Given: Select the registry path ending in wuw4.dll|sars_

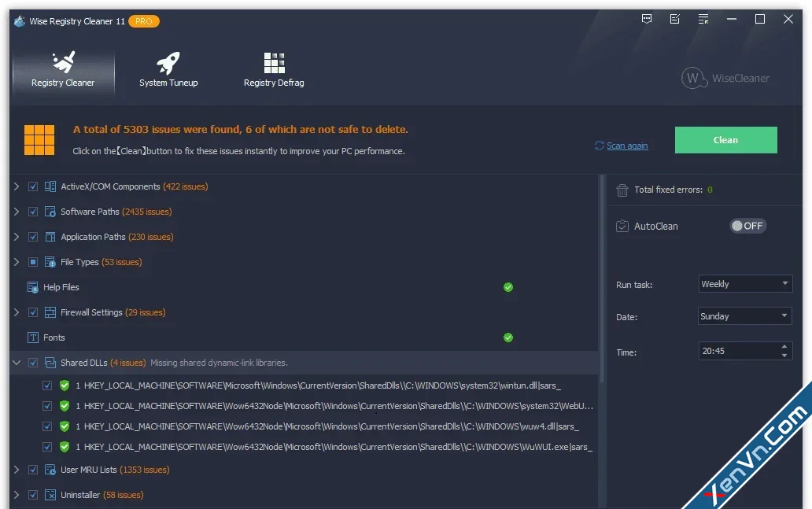Looking at the screenshot, I should (331, 426).
